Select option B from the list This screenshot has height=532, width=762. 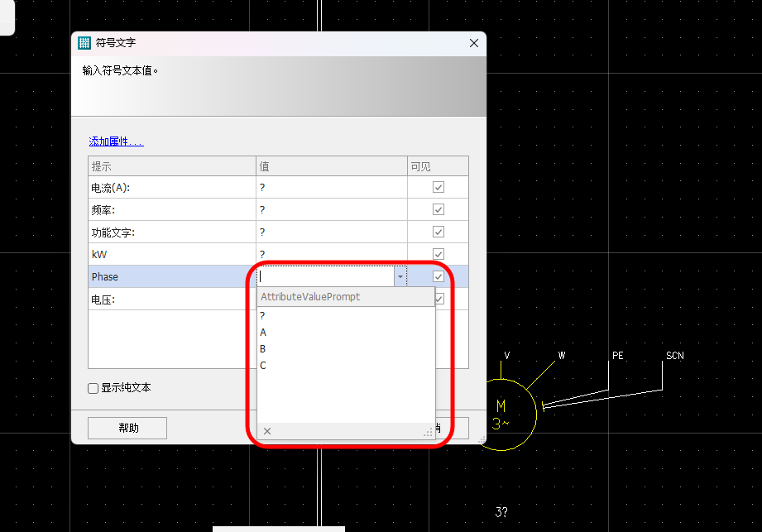coord(263,349)
